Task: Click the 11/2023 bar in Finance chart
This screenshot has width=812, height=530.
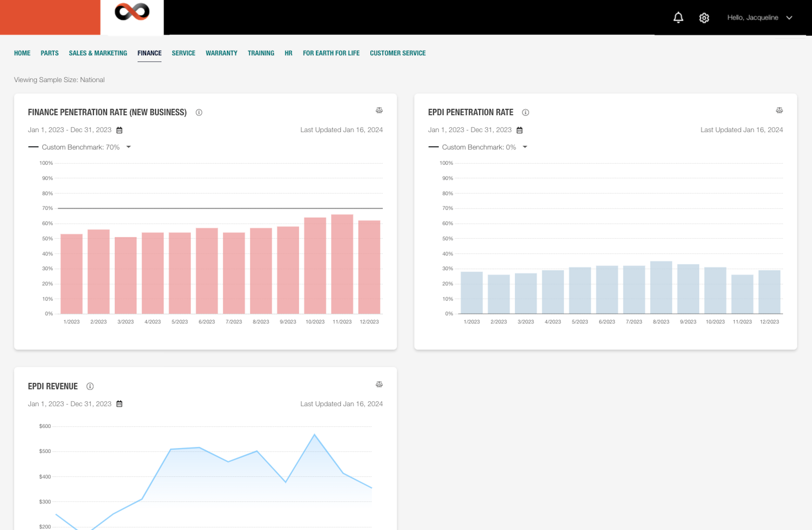Action: [x=342, y=264]
